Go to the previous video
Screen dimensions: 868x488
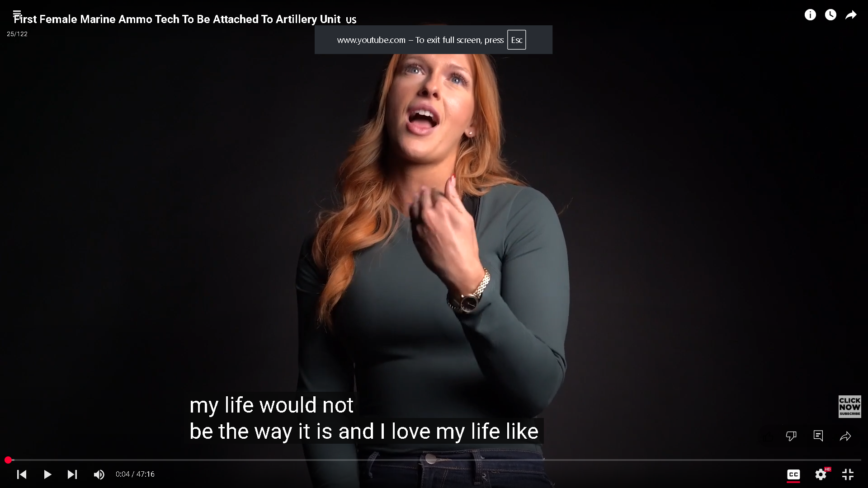pos(22,474)
